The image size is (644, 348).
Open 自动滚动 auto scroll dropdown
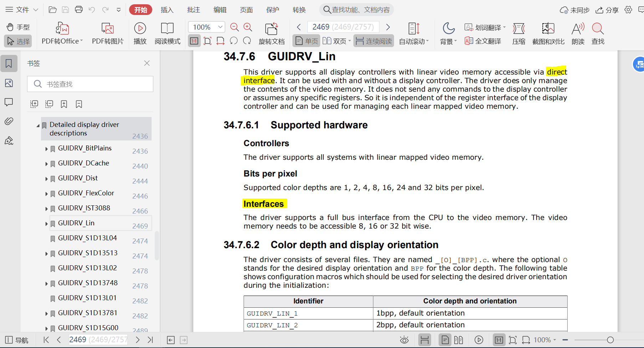(x=414, y=34)
